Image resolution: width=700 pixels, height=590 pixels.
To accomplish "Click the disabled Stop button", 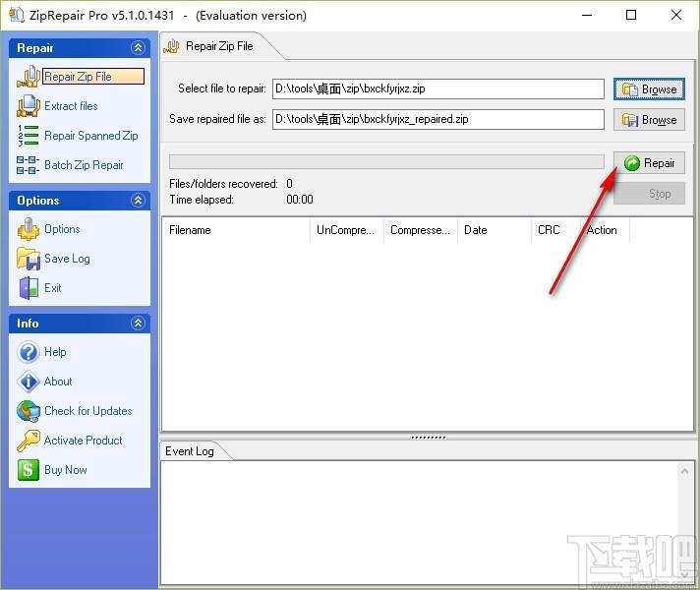I will [x=649, y=194].
